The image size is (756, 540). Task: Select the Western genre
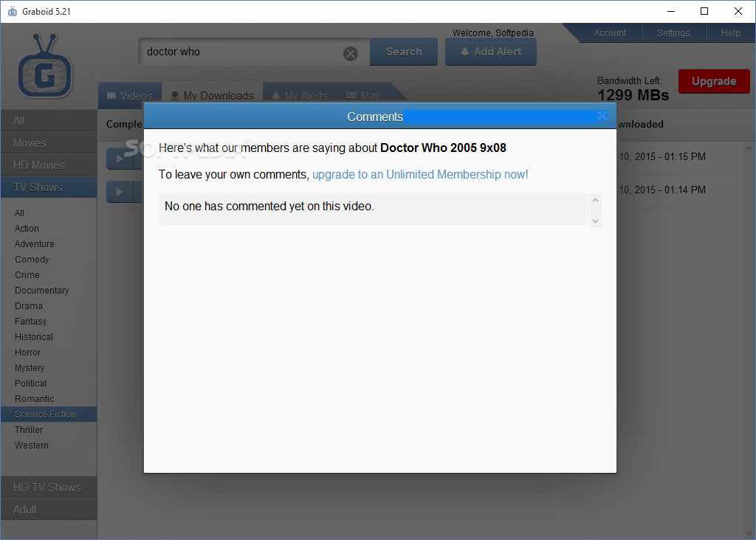(x=31, y=445)
